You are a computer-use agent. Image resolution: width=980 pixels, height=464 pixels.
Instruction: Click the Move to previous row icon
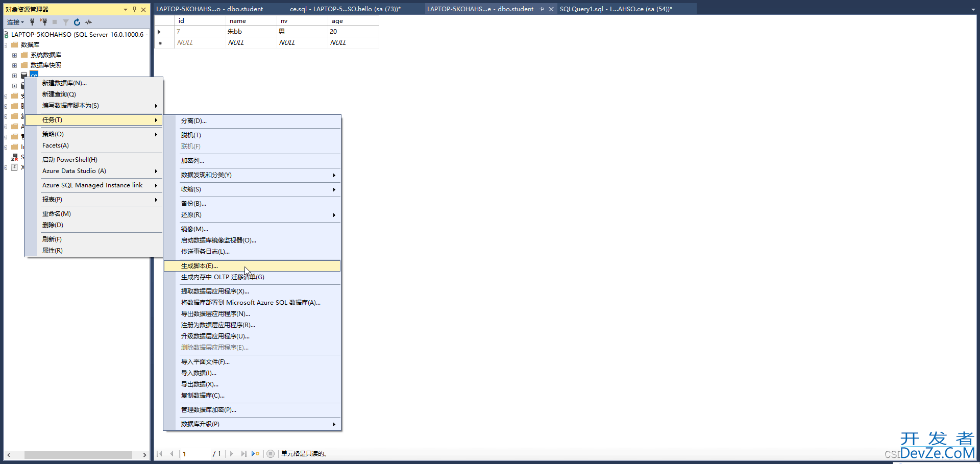pos(171,453)
